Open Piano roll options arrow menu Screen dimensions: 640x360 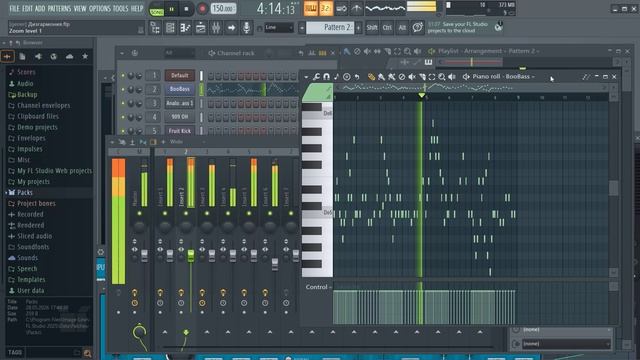coord(306,77)
